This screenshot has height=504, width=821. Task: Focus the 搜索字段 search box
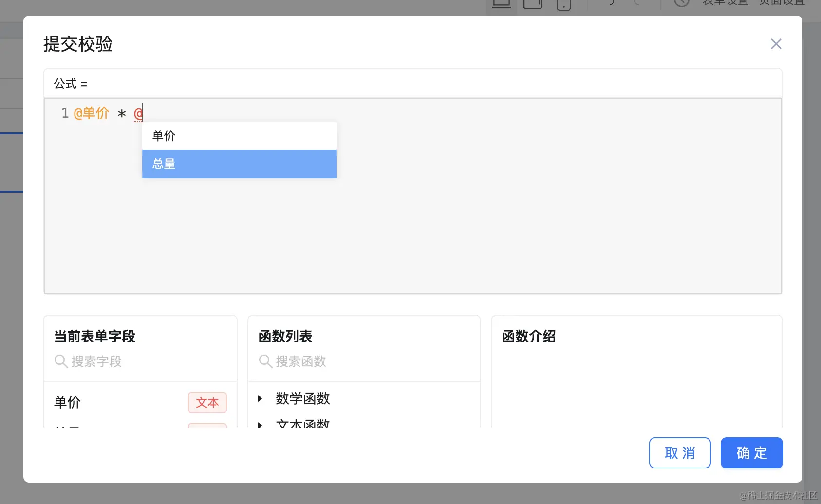(140, 361)
